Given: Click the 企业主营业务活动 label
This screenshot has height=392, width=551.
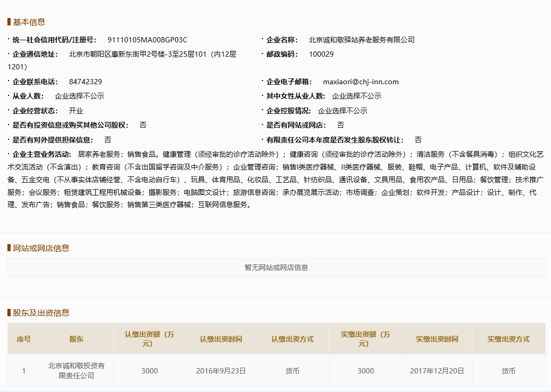Looking at the screenshot, I should 42,154.
